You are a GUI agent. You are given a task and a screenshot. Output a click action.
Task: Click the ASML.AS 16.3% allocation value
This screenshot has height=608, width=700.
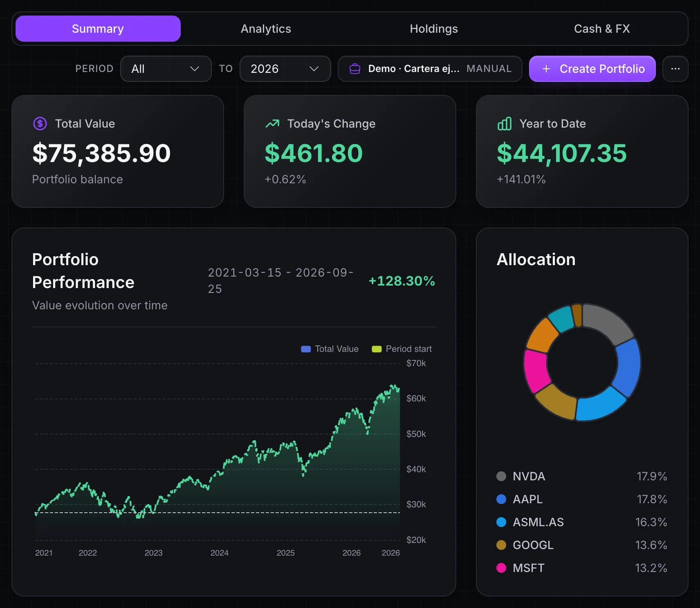click(x=651, y=522)
